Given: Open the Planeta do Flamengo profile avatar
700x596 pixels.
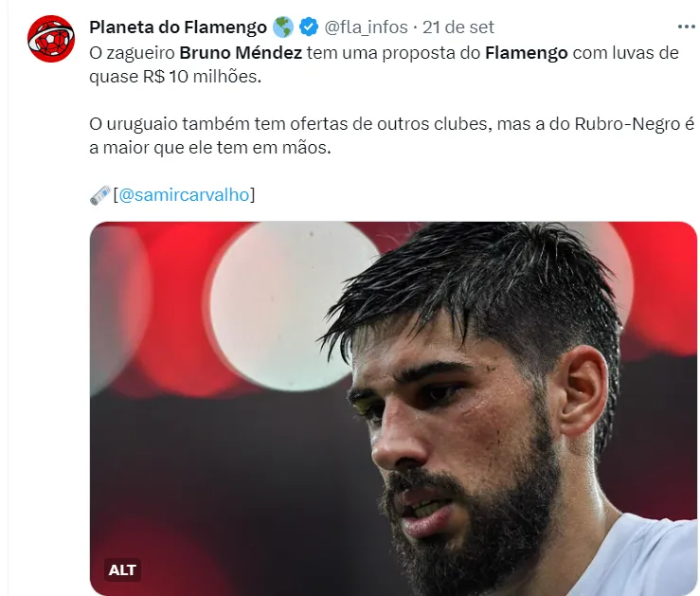Looking at the screenshot, I should point(51,39).
